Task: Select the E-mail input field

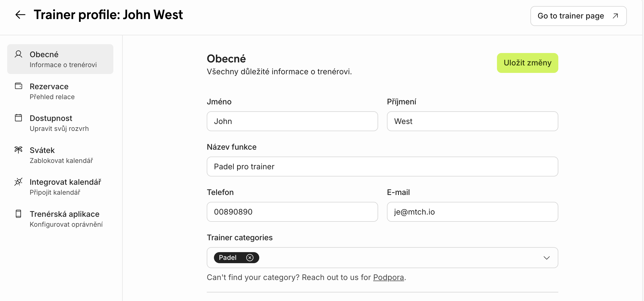Action: click(472, 212)
